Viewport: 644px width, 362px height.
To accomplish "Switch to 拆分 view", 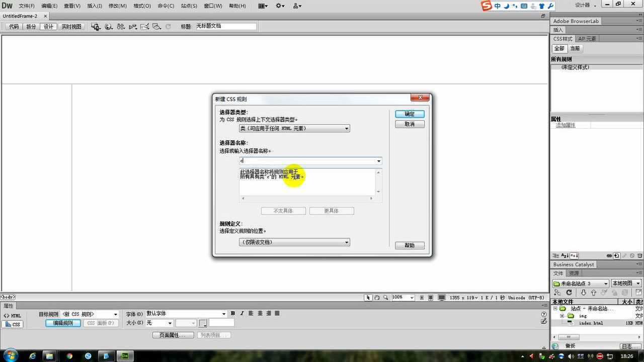I will pos(31,27).
